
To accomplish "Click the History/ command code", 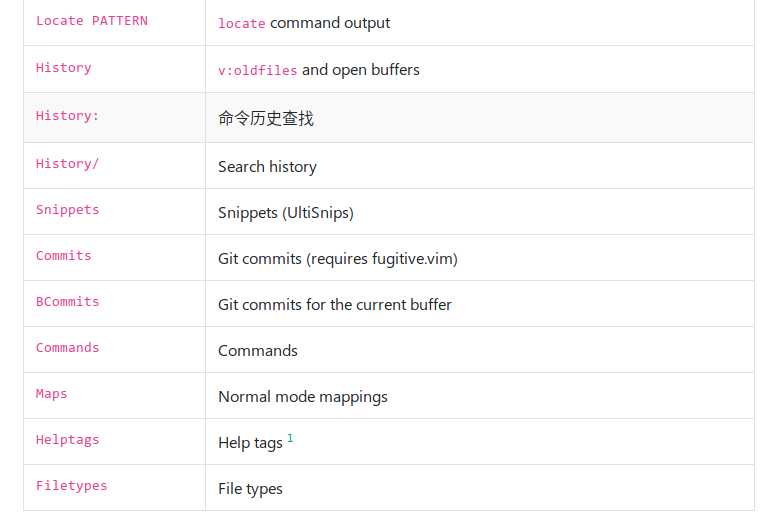I will coord(67,163).
